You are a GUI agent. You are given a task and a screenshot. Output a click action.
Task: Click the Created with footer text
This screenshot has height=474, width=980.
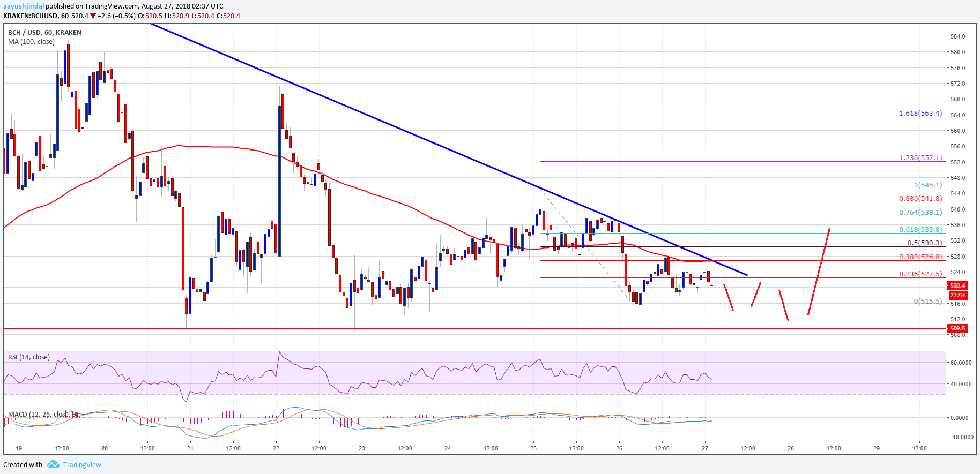pos(23,465)
